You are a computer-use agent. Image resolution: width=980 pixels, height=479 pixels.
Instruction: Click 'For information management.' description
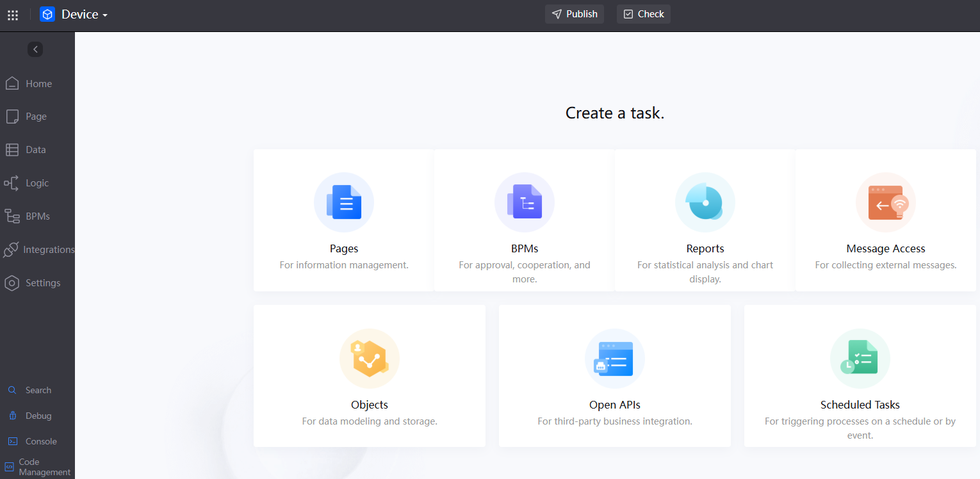[344, 265]
